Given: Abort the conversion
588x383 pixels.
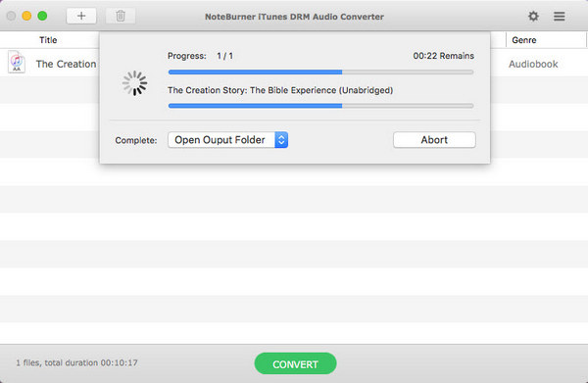Looking at the screenshot, I should [434, 140].
